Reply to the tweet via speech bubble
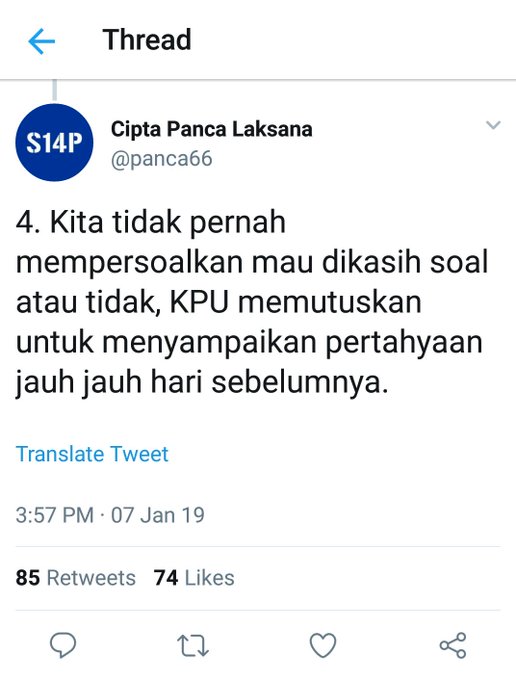516x680 pixels. click(63, 645)
